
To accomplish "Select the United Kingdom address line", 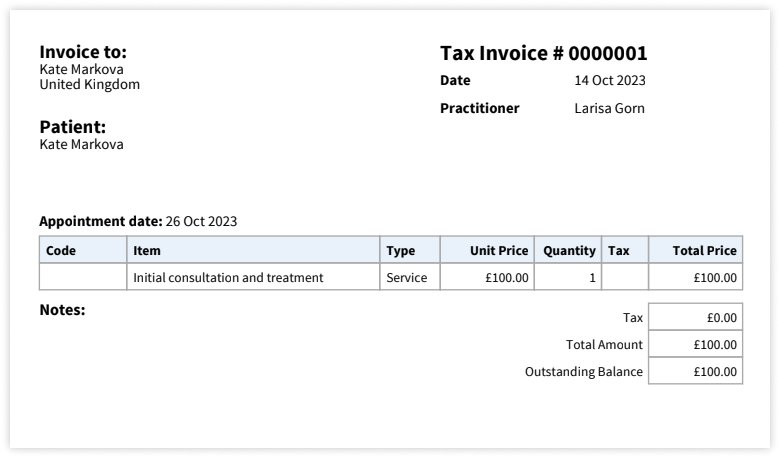I will (x=89, y=85).
